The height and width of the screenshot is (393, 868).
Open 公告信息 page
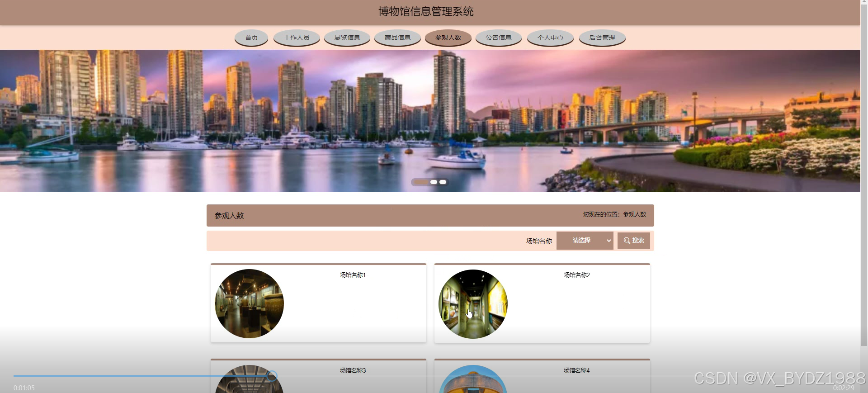coord(499,38)
